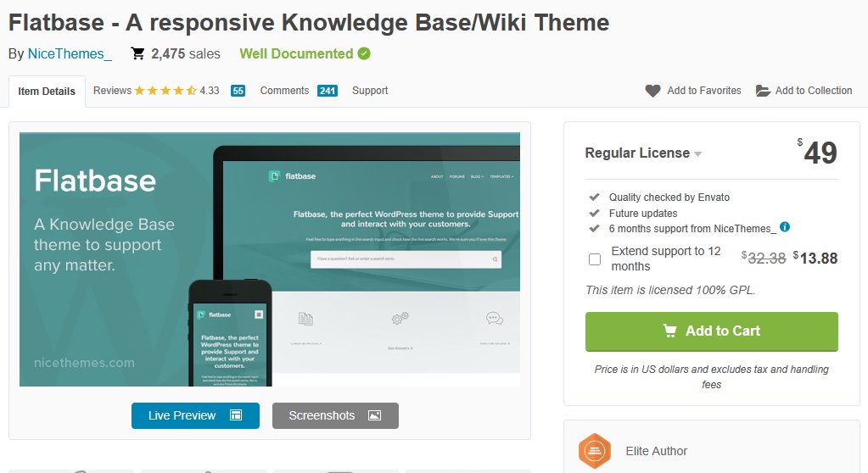Viewport: 868px width, 473px height.
Task: Click the Add to Cart button
Action: [x=711, y=331]
